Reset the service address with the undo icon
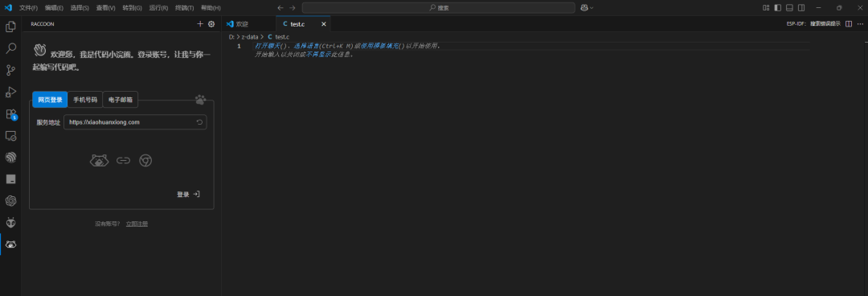Image resolution: width=868 pixels, height=296 pixels. (x=199, y=122)
